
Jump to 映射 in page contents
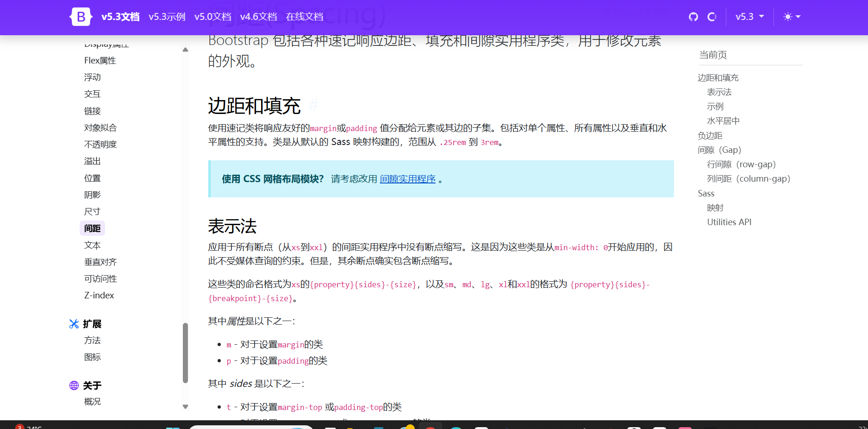pos(715,208)
